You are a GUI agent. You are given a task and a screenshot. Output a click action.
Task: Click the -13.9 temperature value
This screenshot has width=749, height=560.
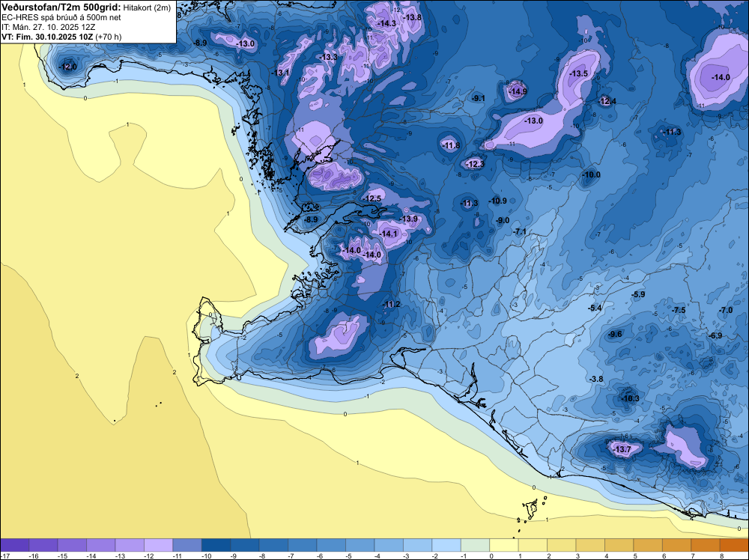(409, 219)
